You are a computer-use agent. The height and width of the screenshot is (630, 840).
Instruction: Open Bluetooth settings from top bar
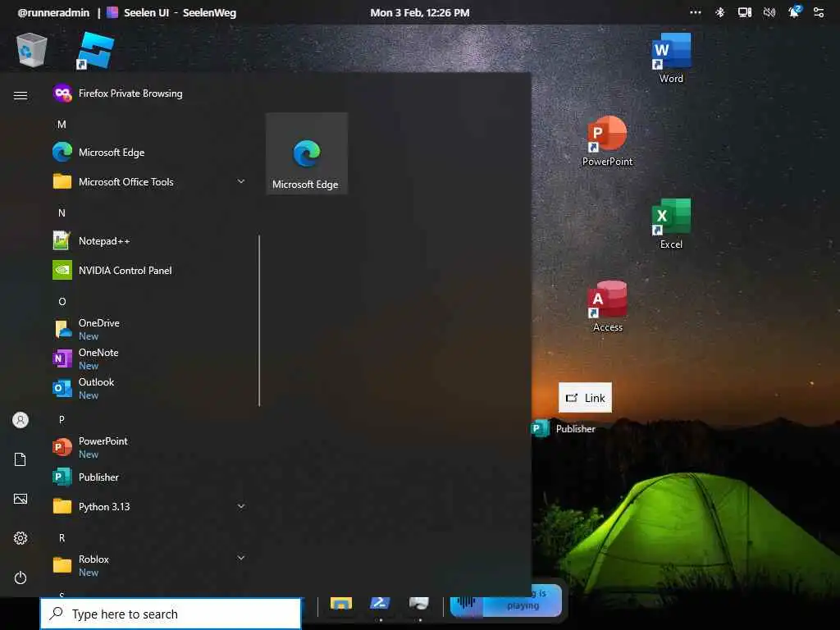click(x=720, y=12)
